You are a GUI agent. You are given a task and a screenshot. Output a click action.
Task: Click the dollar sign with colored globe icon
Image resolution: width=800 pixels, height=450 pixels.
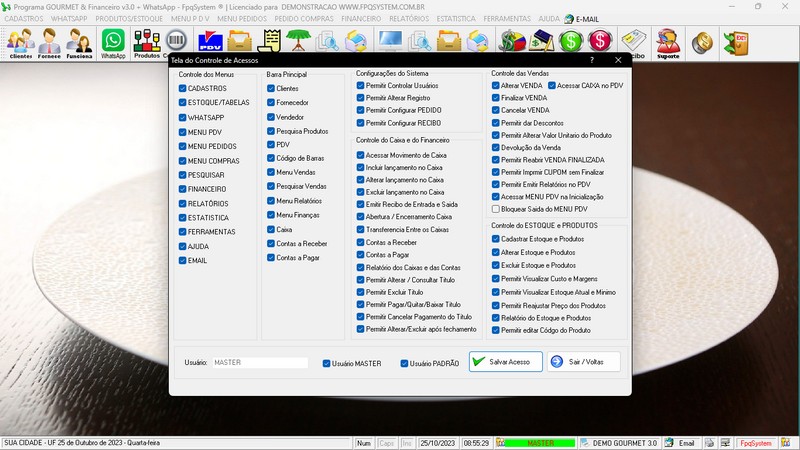click(512, 41)
